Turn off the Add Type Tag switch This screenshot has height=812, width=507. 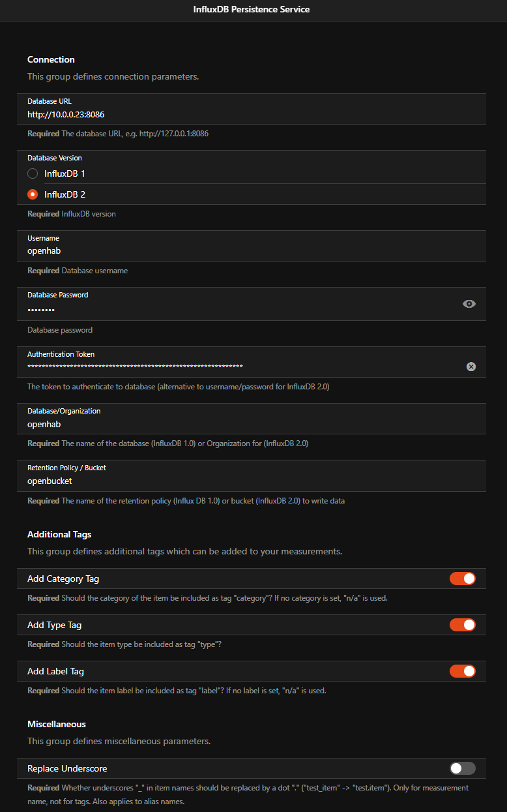[x=463, y=625]
